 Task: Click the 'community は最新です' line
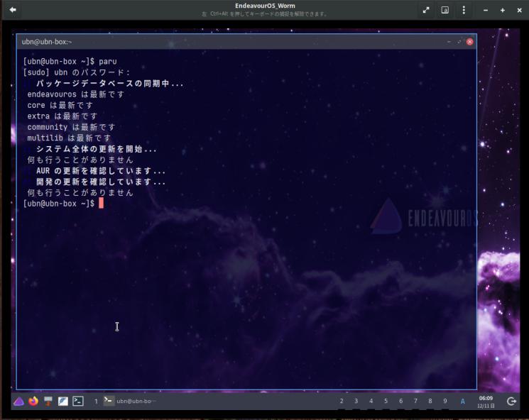[71, 127]
